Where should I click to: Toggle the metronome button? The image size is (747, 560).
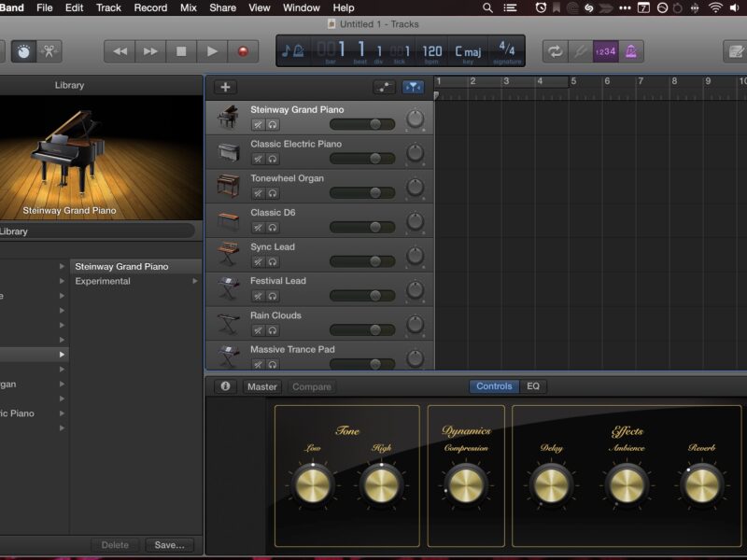633,51
